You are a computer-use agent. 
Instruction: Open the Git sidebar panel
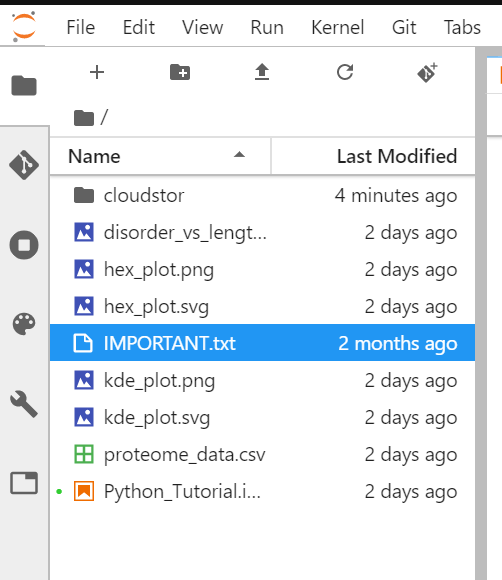[24, 165]
